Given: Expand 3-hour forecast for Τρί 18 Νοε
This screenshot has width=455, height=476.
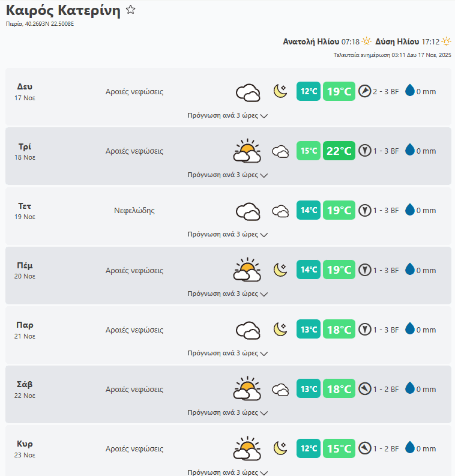Looking at the screenshot, I should coord(227,175).
